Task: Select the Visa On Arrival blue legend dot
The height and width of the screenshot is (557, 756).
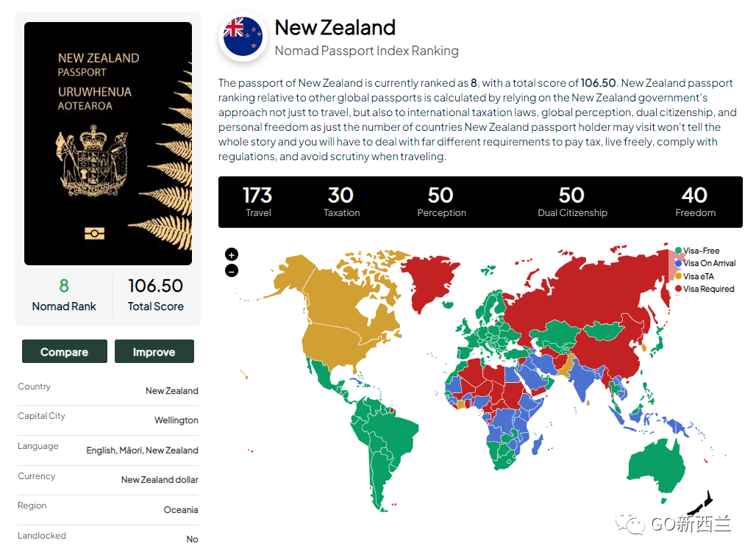Action: click(x=678, y=264)
